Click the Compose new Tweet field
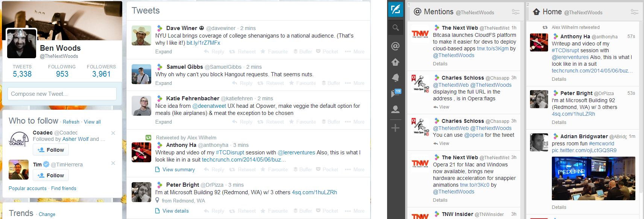This screenshot has width=644, height=219. (x=62, y=94)
